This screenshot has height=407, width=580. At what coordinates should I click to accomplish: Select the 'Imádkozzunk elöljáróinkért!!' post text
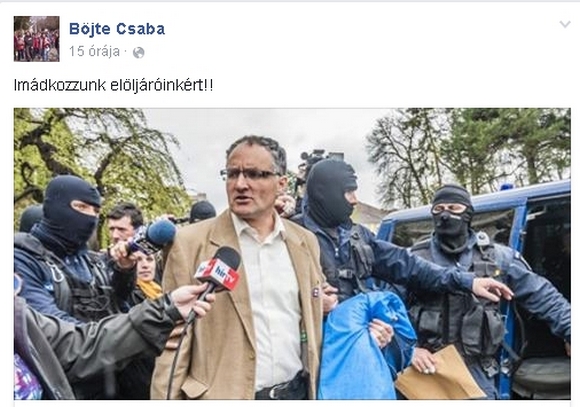114,85
